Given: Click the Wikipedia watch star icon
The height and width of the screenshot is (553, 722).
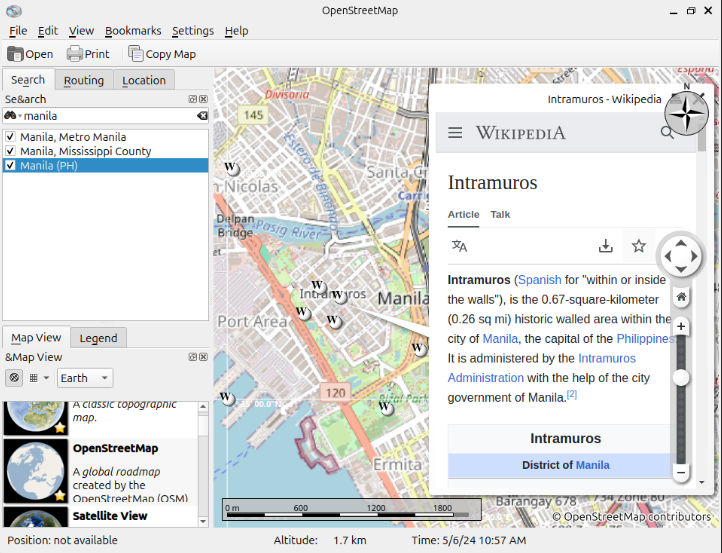Looking at the screenshot, I should [x=638, y=246].
